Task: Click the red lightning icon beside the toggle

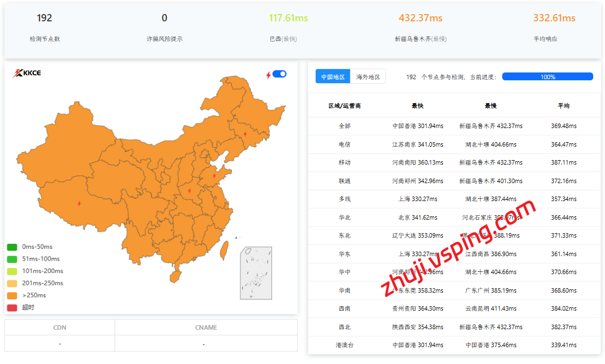Action: 269,75
